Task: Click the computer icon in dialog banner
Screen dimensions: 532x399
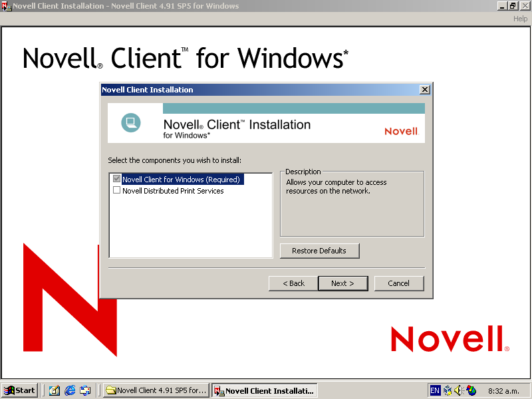Action: pyautogui.click(x=131, y=122)
